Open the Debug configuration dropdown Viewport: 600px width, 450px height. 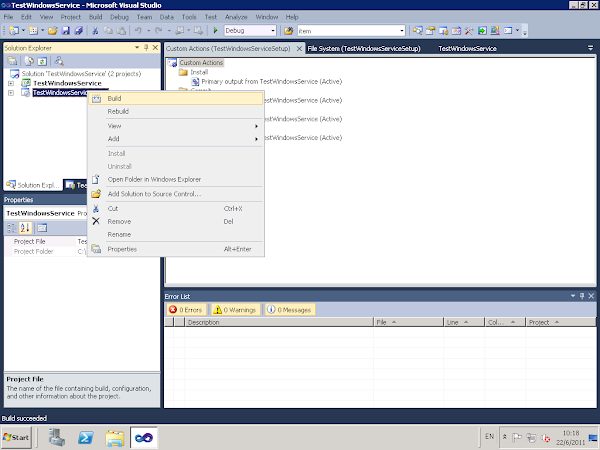point(273,31)
